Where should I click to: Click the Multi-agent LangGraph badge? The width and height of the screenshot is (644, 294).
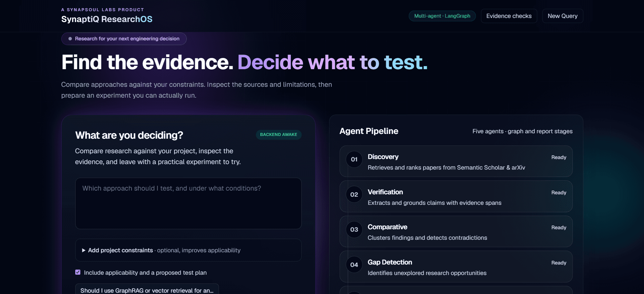[x=442, y=16]
